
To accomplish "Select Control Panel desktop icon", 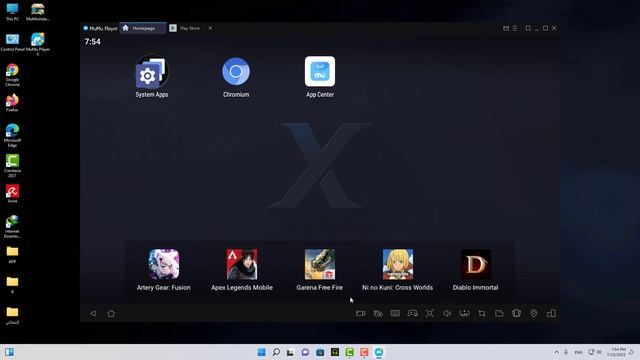I will point(12,42).
